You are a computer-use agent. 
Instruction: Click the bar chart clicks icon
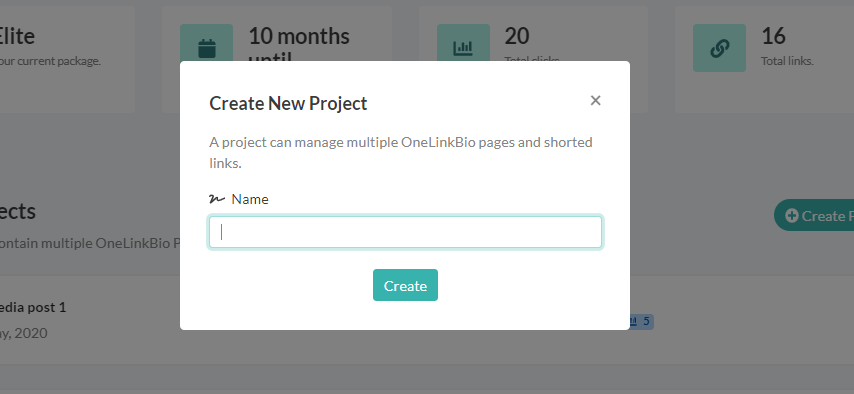(463, 48)
